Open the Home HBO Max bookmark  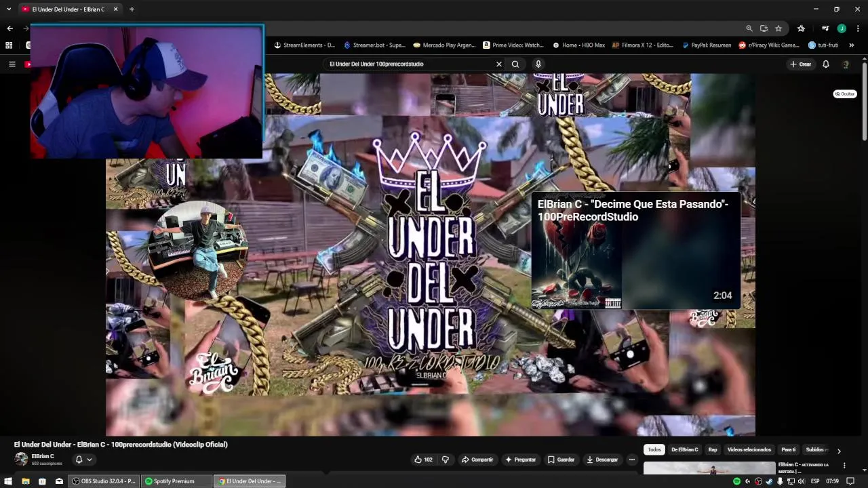click(x=578, y=45)
